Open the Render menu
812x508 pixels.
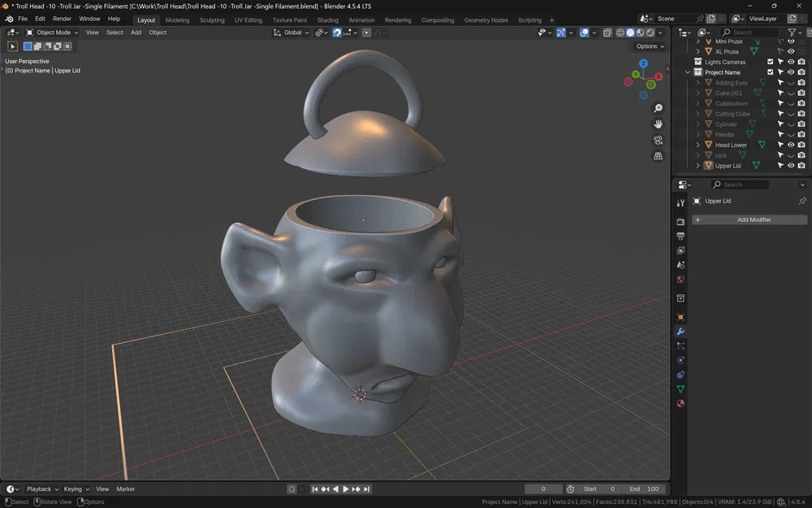62,18
